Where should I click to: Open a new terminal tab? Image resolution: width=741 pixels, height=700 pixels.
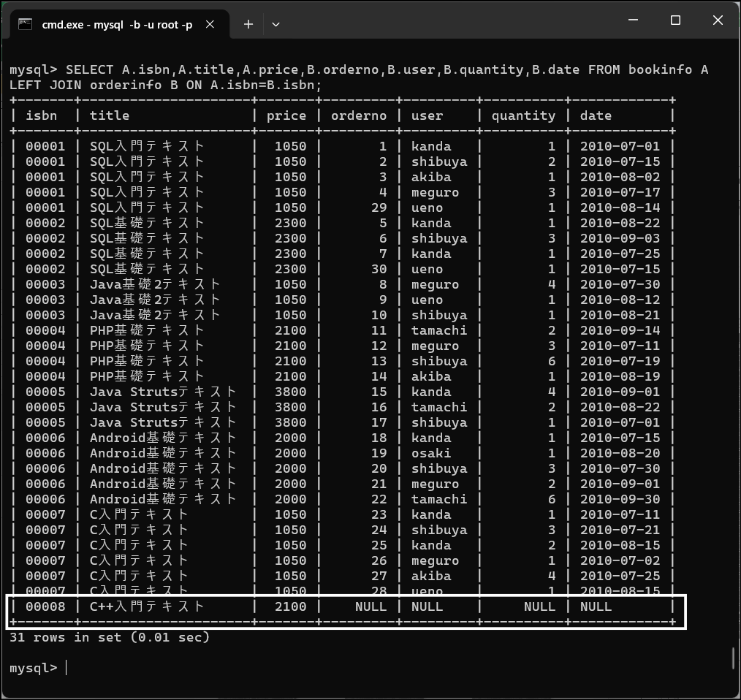coord(248,24)
